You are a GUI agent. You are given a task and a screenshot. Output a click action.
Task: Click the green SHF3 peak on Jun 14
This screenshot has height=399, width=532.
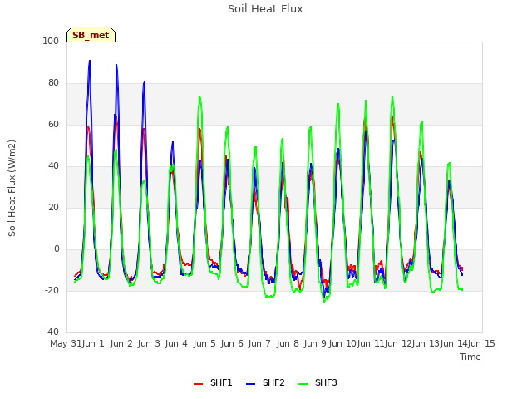point(449,163)
